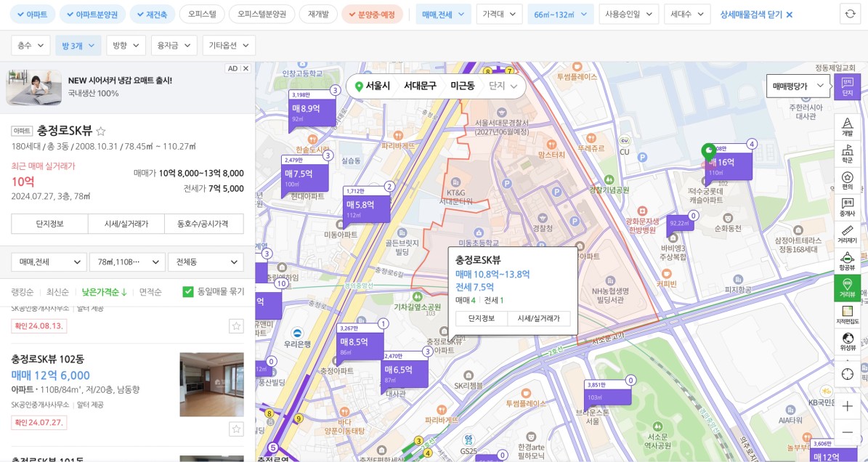This screenshot has width=868, height=462.
Task: Toggle the 분양중·예정 filter chip
Action: 372,15
